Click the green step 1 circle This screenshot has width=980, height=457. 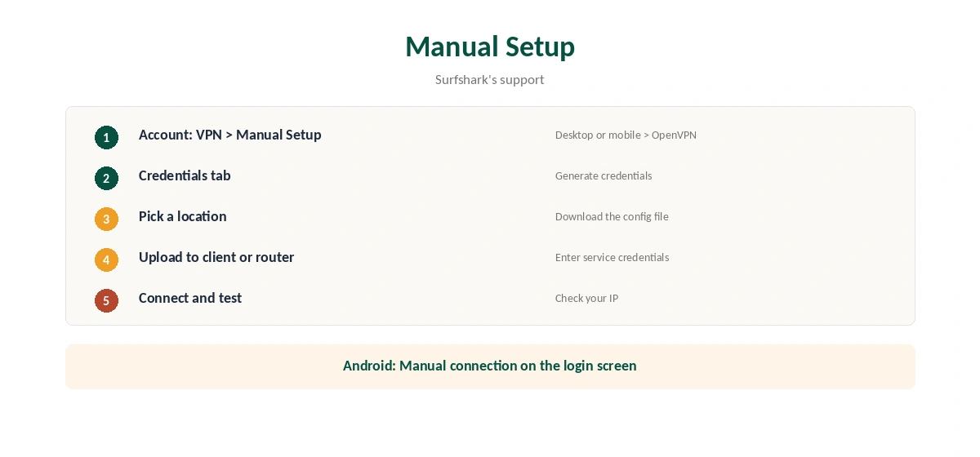click(x=106, y=137)
